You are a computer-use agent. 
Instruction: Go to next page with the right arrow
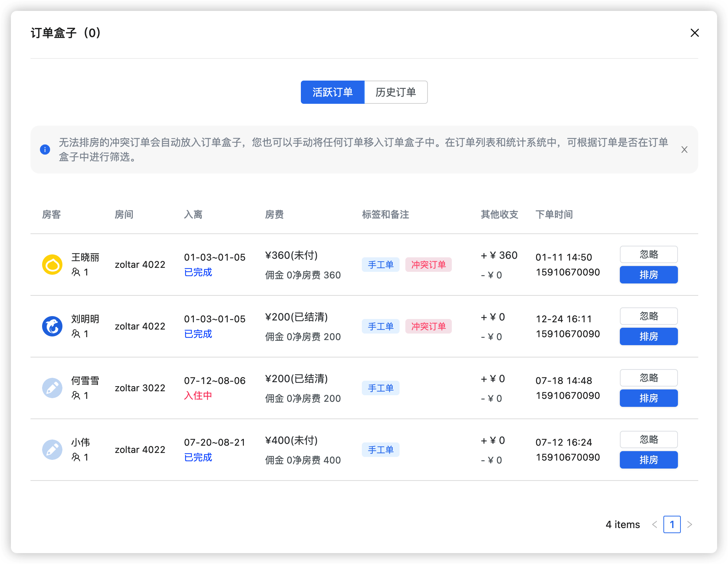[x=690, y=524]
